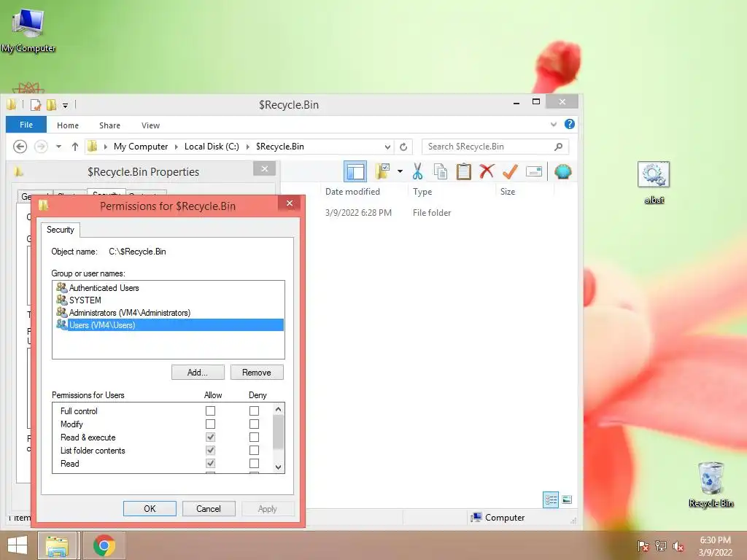Viewport: 747px width, 560px height.
Task: Select Users (VM4\Users) entry
Action: pyautogui.click(x=169, y=324)
